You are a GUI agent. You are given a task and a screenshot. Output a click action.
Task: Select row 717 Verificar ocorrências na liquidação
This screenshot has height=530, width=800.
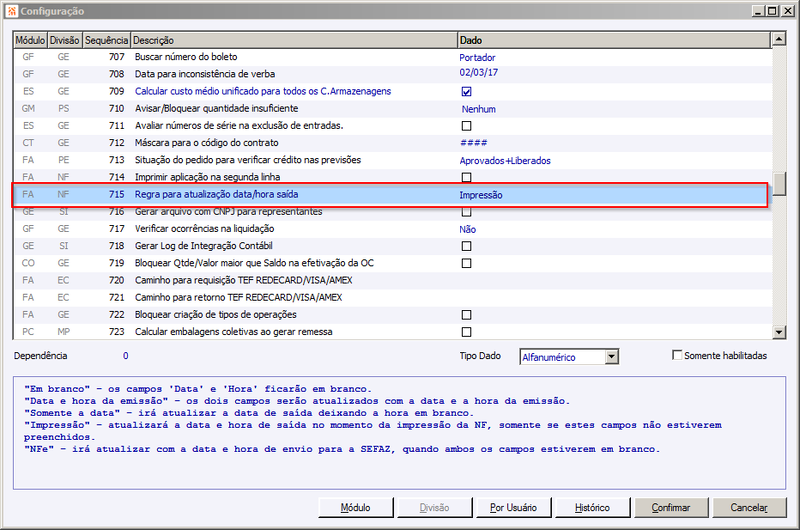tap(392, 229)
